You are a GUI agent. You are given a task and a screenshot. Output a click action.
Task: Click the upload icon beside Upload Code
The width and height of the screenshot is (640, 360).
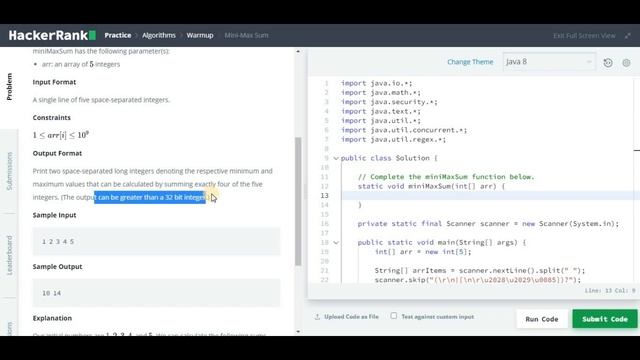317,317
